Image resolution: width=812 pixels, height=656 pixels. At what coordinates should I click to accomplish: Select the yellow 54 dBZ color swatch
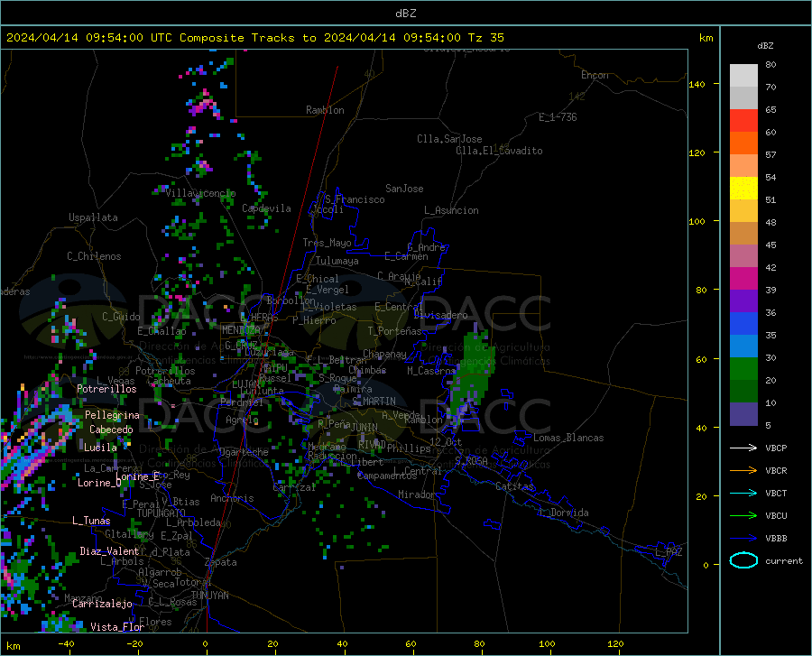(x=743, y=189)
